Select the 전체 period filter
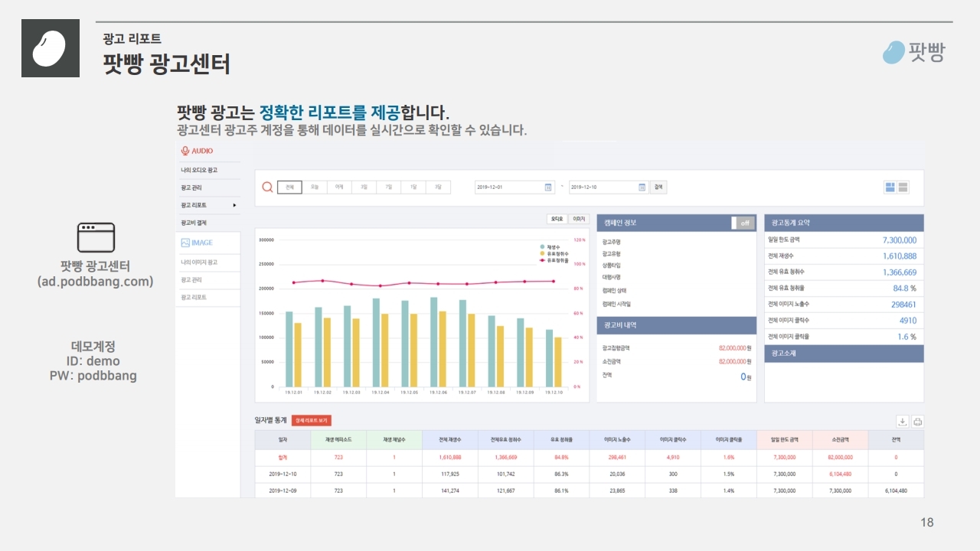The image size is (980, 551). [289, 187]
